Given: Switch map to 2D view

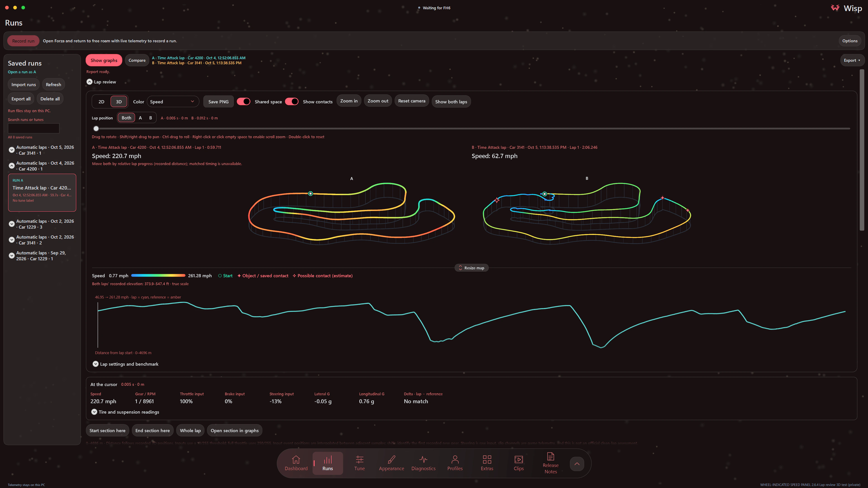Looking at the screenshot, I should point(101,102).
